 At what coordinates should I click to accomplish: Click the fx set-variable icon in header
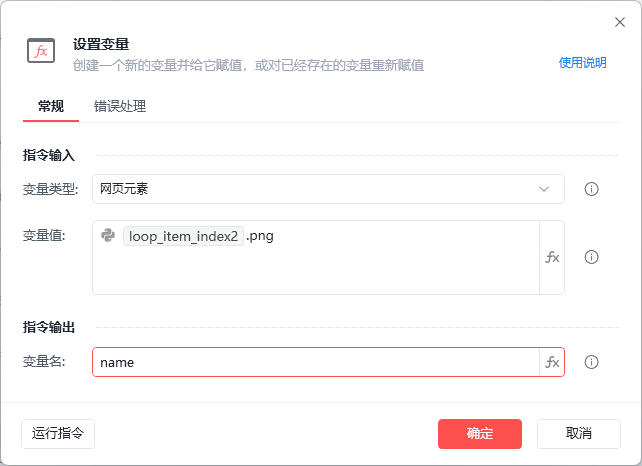41,52
